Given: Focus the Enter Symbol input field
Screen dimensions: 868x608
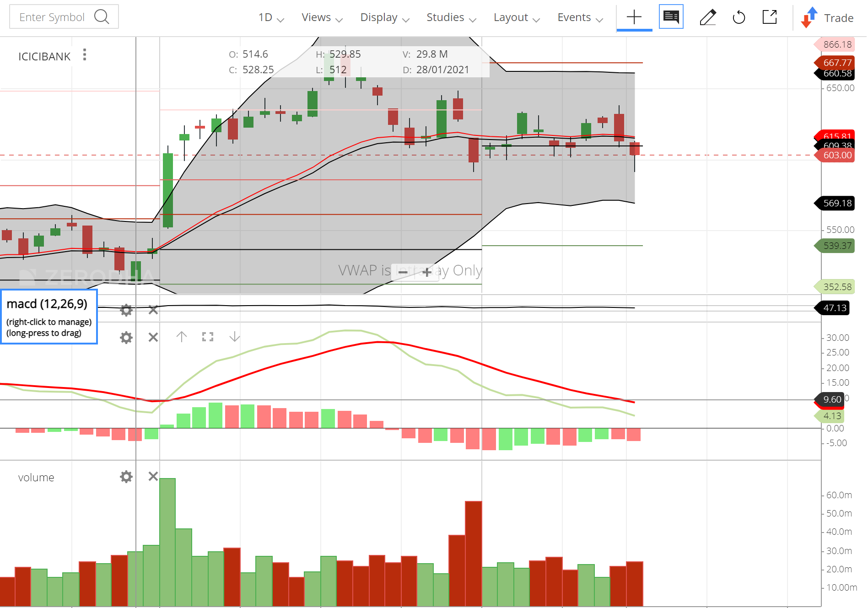Looking at the screenshot, I should tap(64, 17).
